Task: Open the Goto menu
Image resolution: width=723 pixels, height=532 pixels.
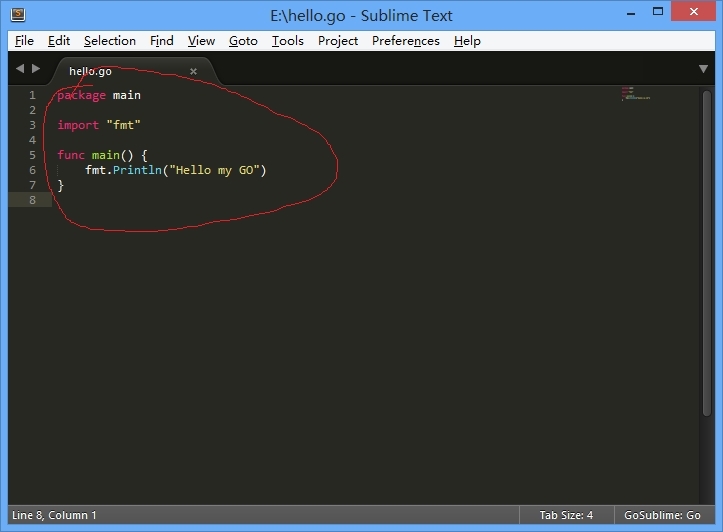Action: click(243, 41)
